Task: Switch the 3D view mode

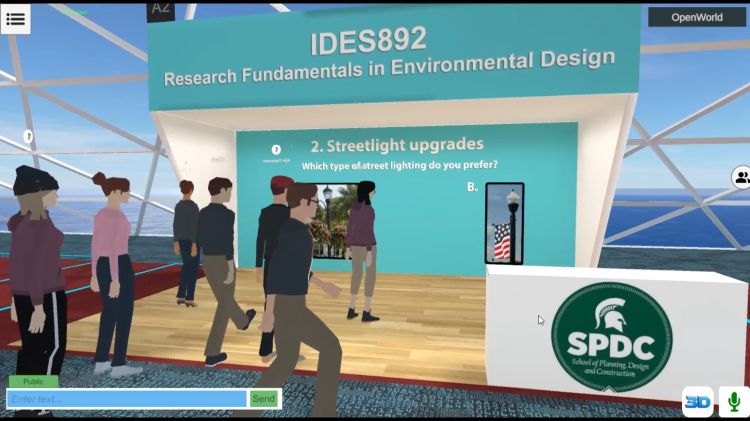Action: pos(698,401)
